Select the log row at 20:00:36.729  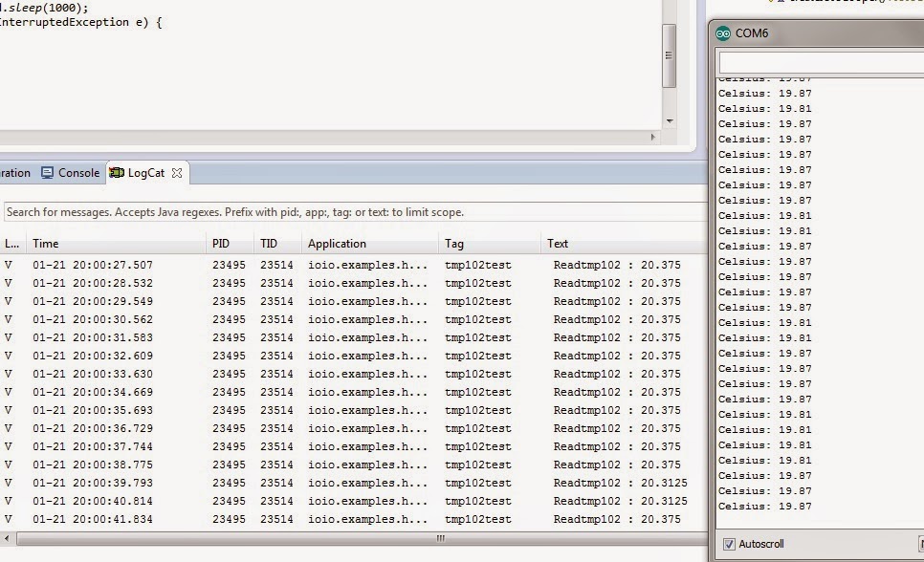coord(354,429)
